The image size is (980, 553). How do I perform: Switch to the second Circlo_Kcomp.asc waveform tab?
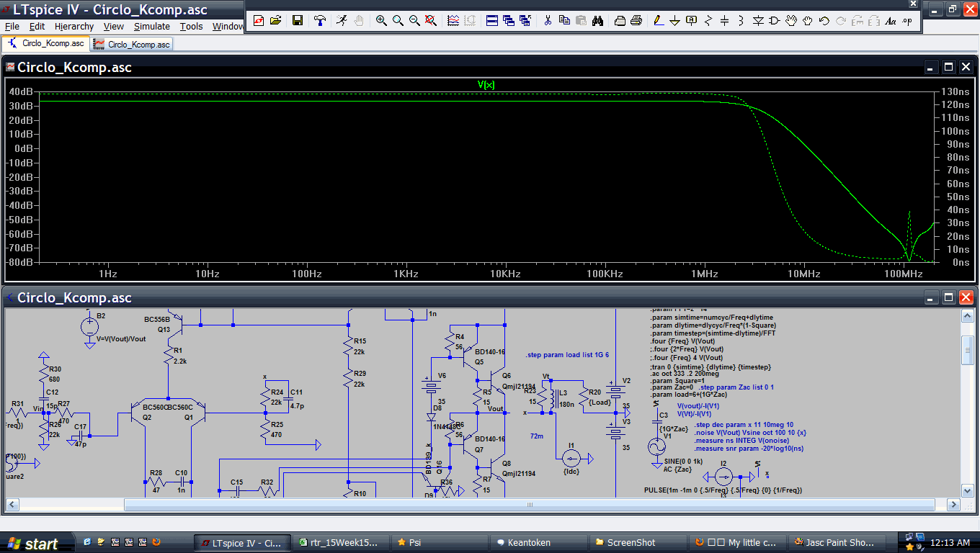[x=132, y=44]
